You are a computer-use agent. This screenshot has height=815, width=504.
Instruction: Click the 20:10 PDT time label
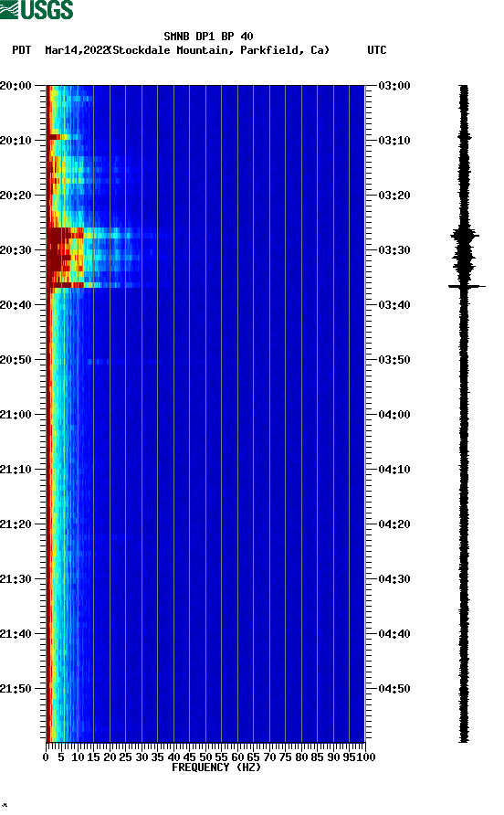tap(16, 141)
